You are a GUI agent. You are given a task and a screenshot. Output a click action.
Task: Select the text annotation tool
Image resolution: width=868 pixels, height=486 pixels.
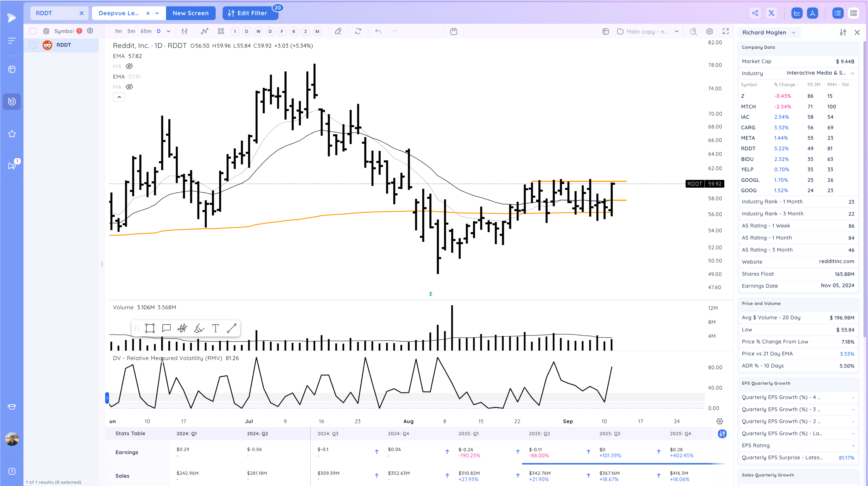(x=215, y=328)
